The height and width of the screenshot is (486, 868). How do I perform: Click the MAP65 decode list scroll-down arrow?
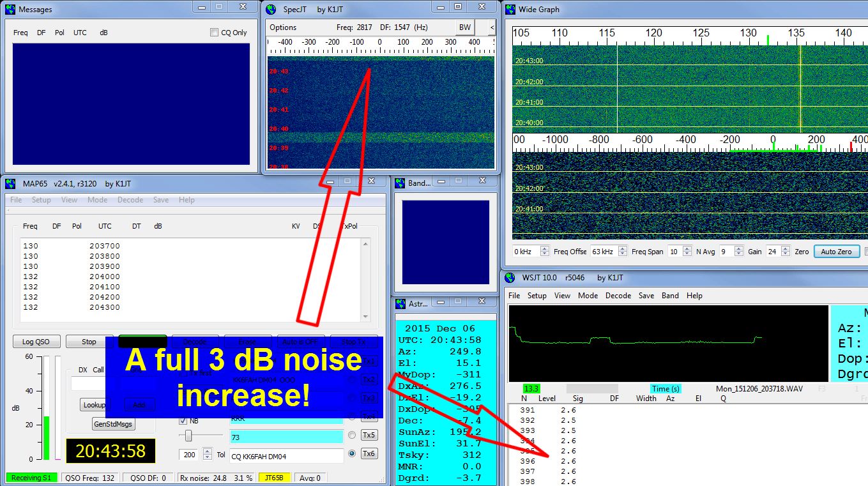365,317
